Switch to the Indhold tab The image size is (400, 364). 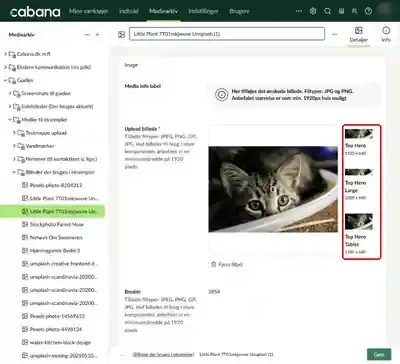click(129, 11)
